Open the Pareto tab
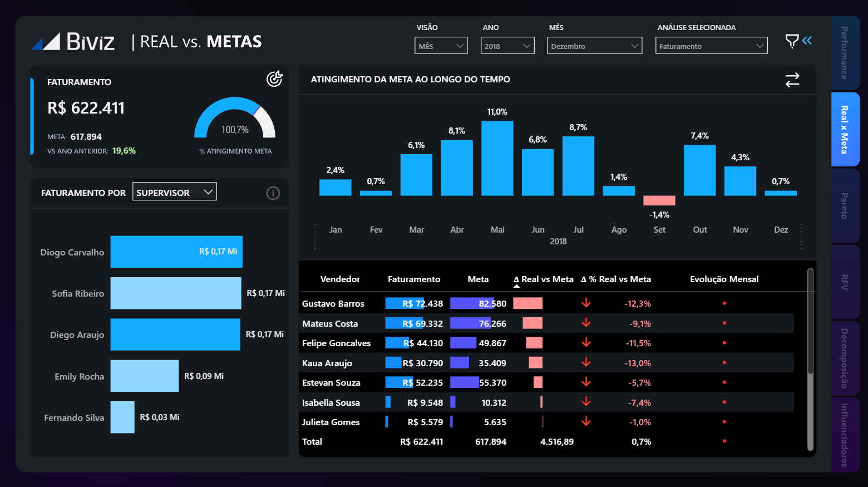The height and width of the screenshot is (487, 868). click(x=845, y=206)
